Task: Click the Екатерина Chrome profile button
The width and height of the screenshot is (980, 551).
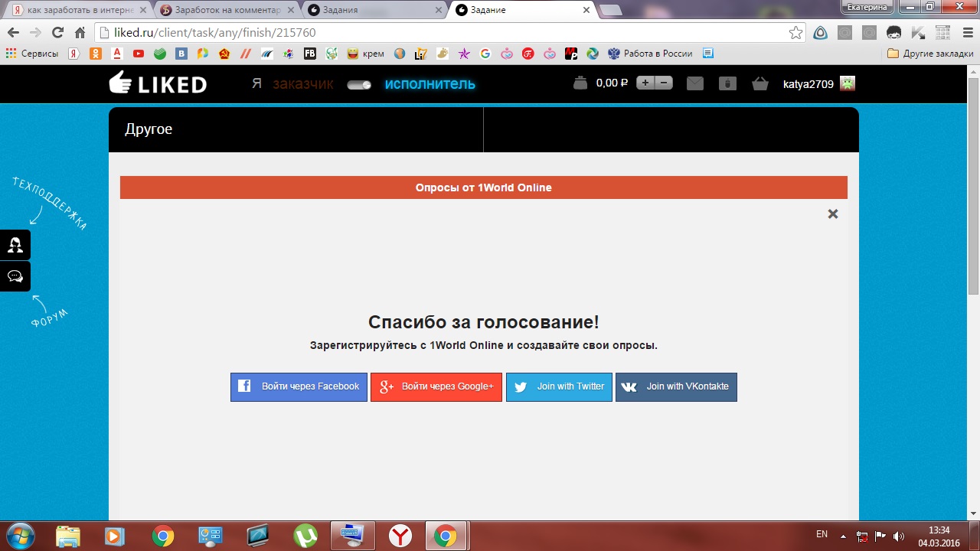Action: tap(867, 6)
